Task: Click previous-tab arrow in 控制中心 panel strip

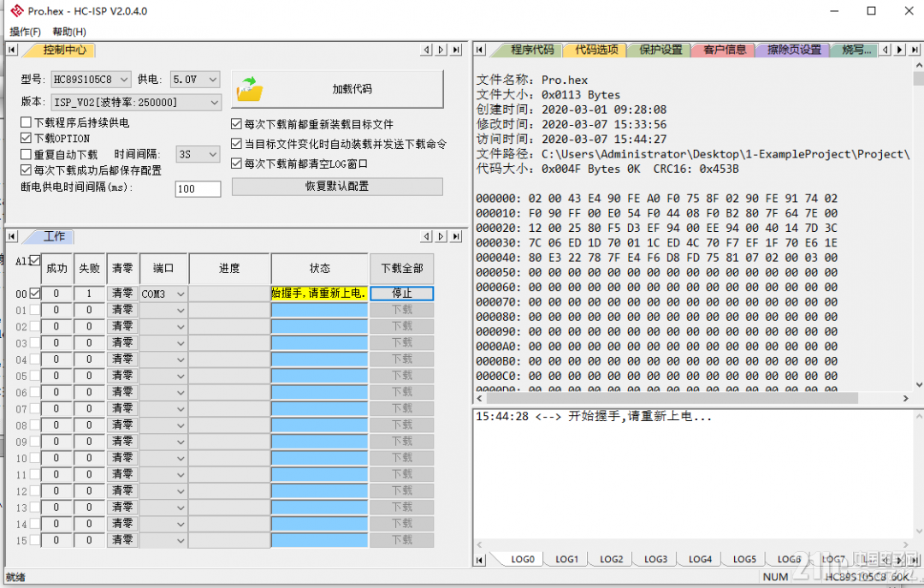Action: click(427, 50)
